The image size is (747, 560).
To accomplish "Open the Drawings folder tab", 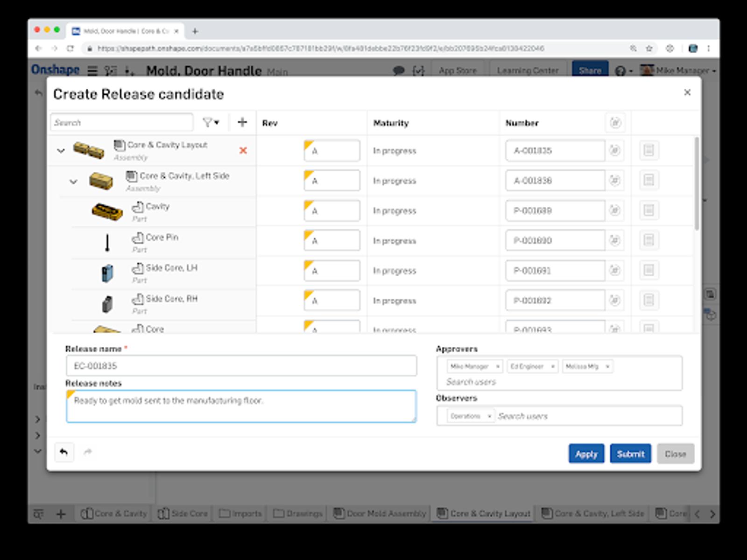I will tap(298, 513).
